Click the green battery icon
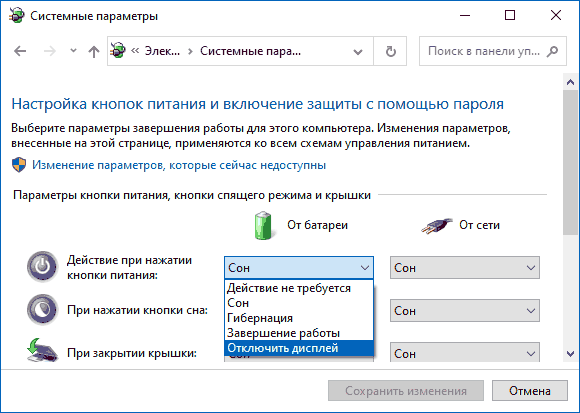This screenshot has height=413, width=580. pyautogui.click(x=263, y=225)
